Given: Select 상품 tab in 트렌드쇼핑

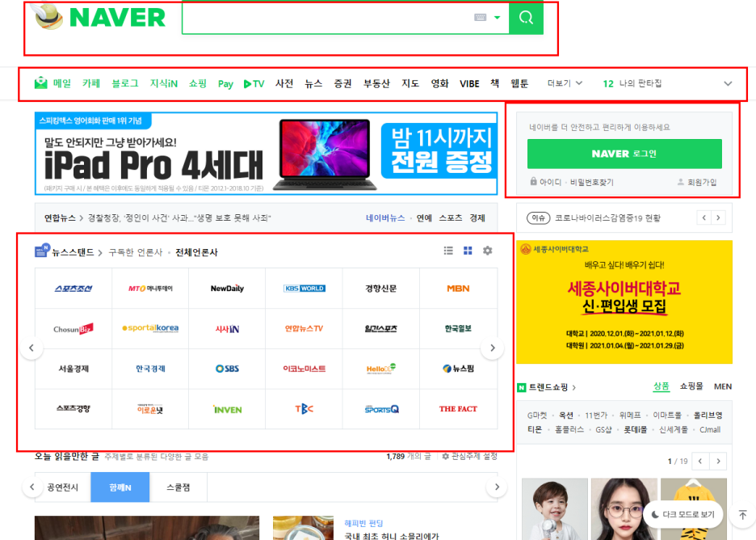Looking at the screenshot, I should click(661, 386).
